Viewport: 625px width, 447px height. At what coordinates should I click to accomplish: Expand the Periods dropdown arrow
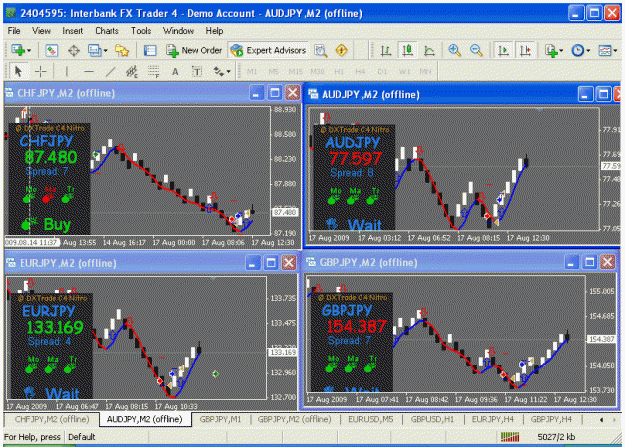click(588, 51)
